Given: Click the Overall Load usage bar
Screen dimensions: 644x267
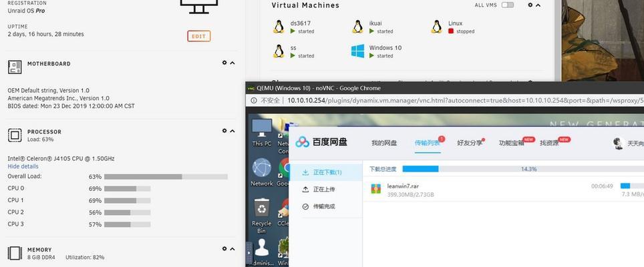Looking at the screenshot, I should coord(166,177).
